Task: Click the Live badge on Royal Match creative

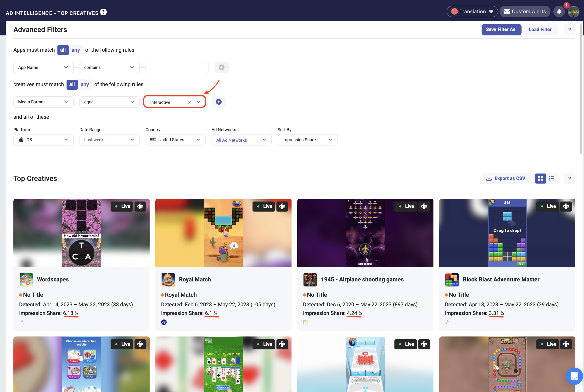Action: [x=264, y=206]
